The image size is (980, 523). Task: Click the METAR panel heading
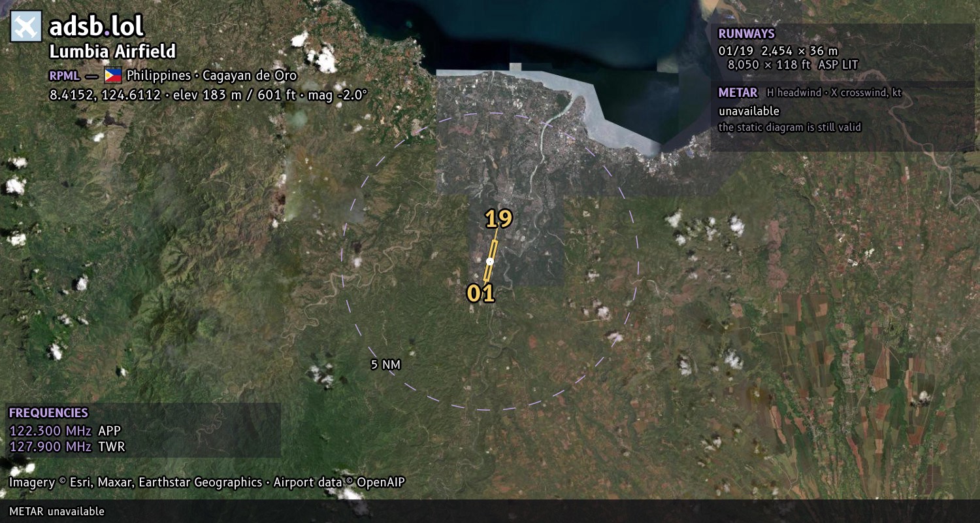click(738, 93)
